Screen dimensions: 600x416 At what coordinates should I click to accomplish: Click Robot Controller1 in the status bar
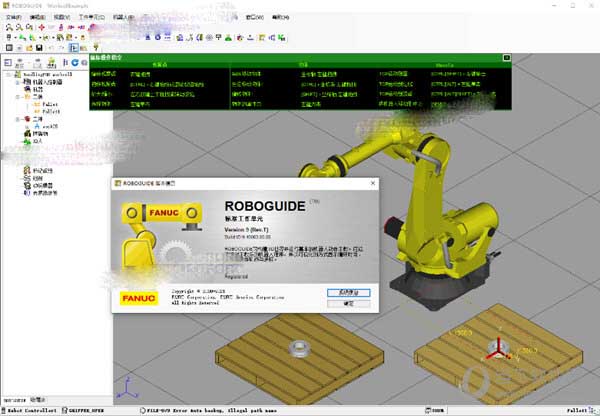pos(32,410)
